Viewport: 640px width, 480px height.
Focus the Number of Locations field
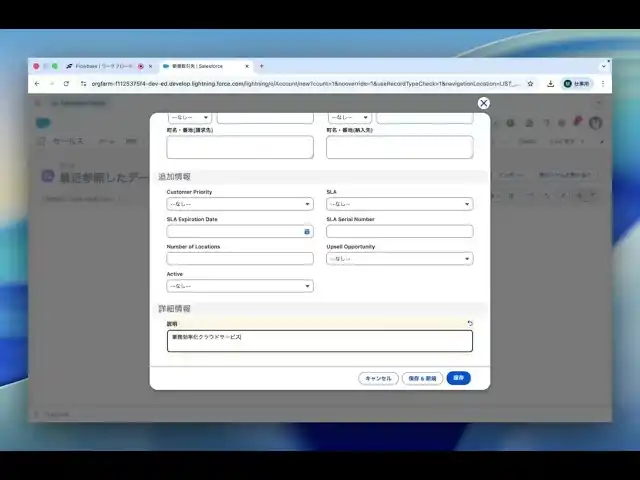[x=239, y=258]
